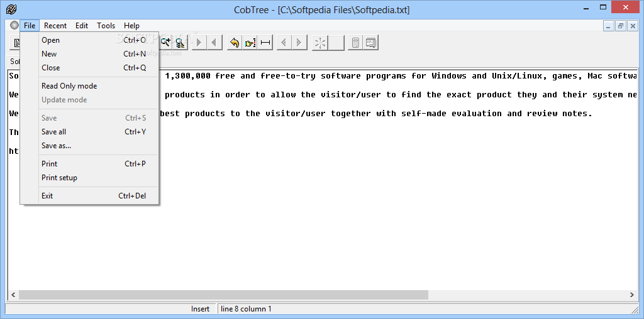Image resolution: width=644 pixels, height=319 pixels.
Task: Click the partially hidden Softpedia document tab
Action: coord(15,62)
